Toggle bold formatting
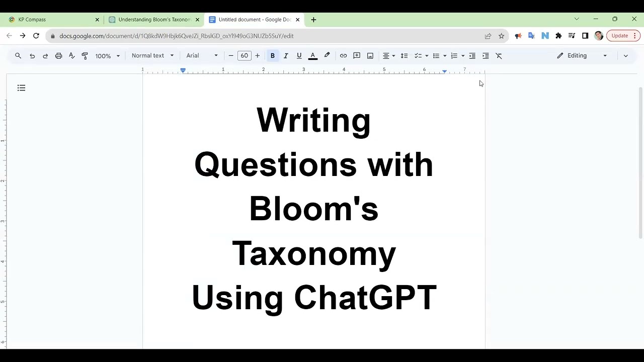Viewport: 644px width, 362px height. (x=273, y=56)
